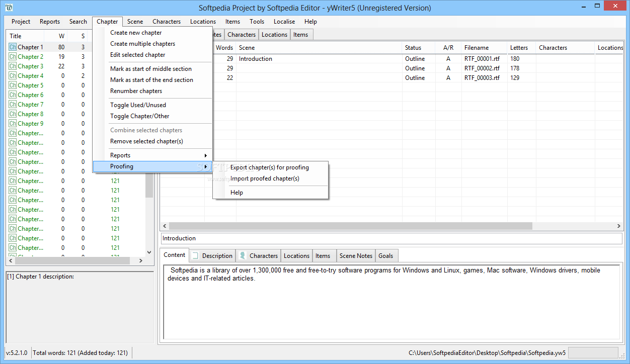Viewport: 630px width, 364px height.
Task: Open the Items menu in menu bar
Action: tap(232, 22)
